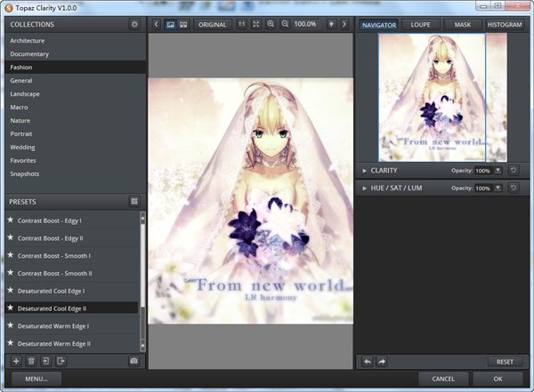Toggle the single image view mode
The width and height of the screenshot is (534, 392).
[170, 24]
